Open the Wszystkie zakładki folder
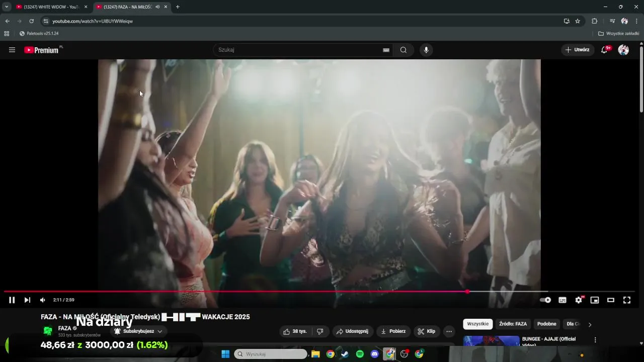The image size is (644, 362). (x=619, y=34)
